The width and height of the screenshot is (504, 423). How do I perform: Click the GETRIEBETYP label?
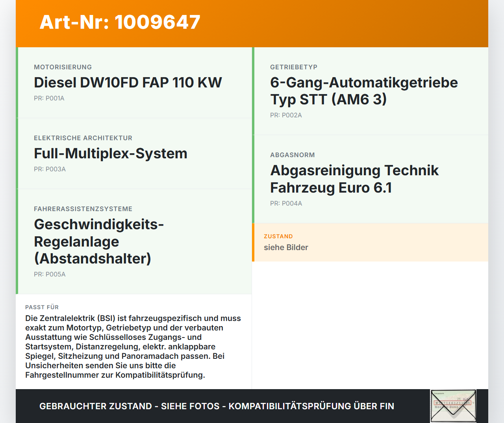(x=294, y=67)
